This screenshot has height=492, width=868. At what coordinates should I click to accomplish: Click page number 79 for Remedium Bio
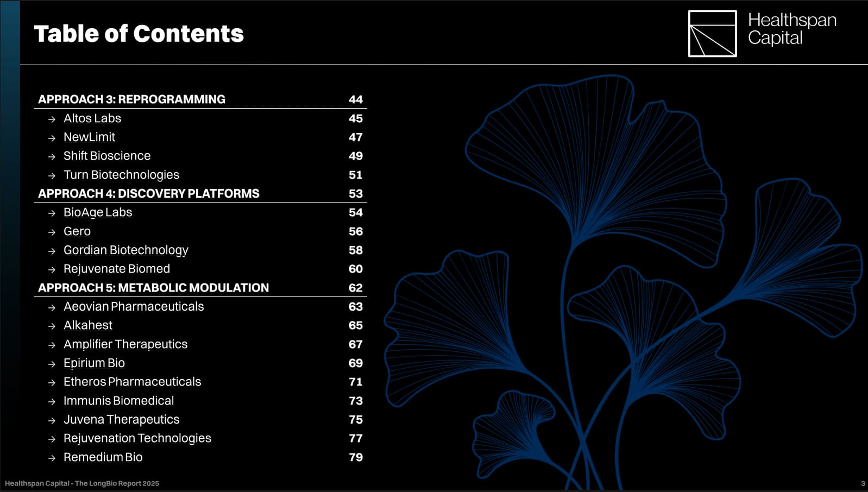356,457
